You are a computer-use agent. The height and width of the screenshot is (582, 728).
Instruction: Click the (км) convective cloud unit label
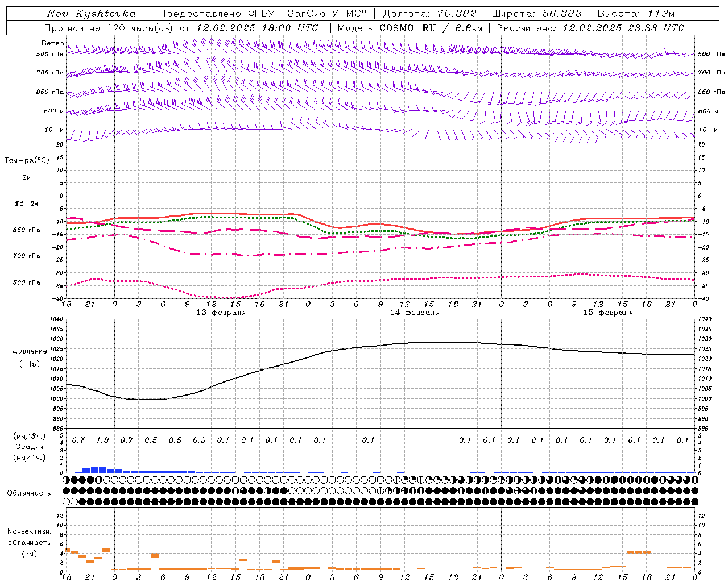click(x=29, y=554)
